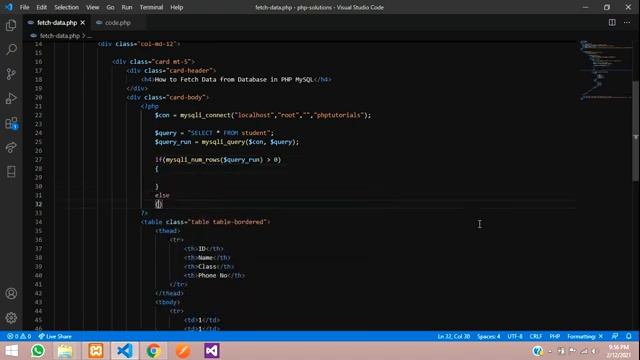Open the orange Sublime Text taskbar icon
The height and width of the screenshot is (360, 640).
pos(183,351)
